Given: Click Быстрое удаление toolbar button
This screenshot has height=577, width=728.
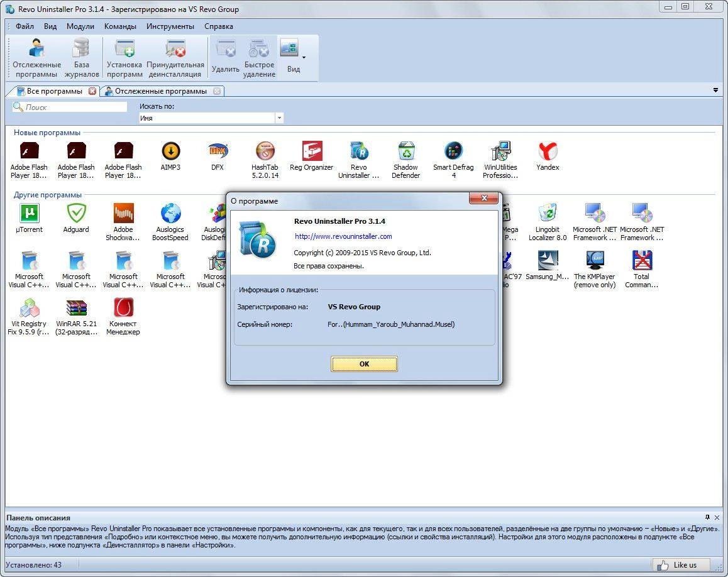Looking at the screenshot, I should (x=259, y=58).
